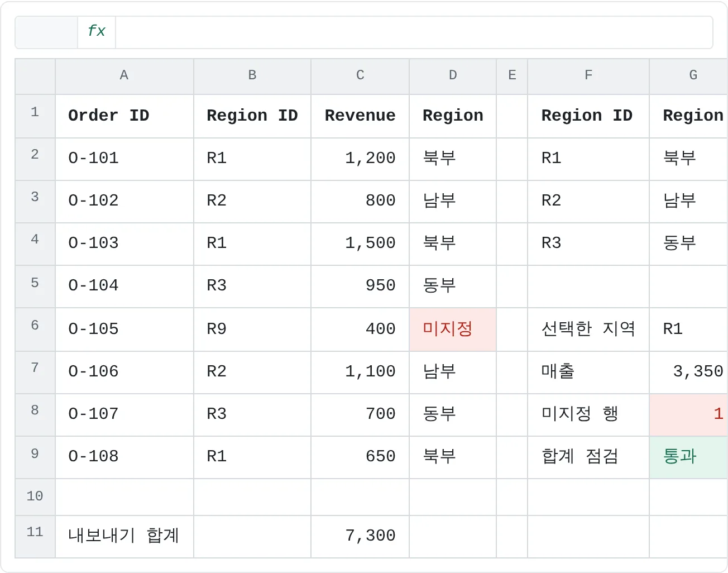Viewport: 728px width, 573px height.
Task: Click the cell containing O-105
Action: pos(124,330)
